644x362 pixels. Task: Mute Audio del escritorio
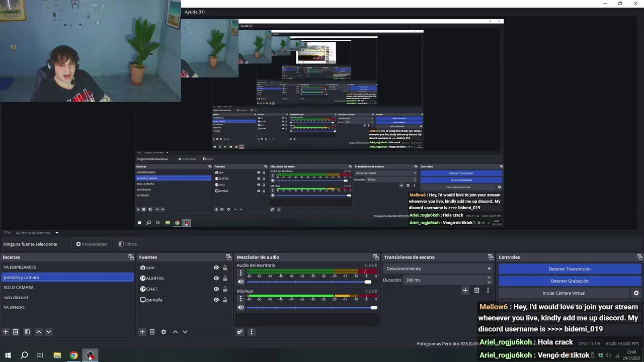[x=240, y=282]
